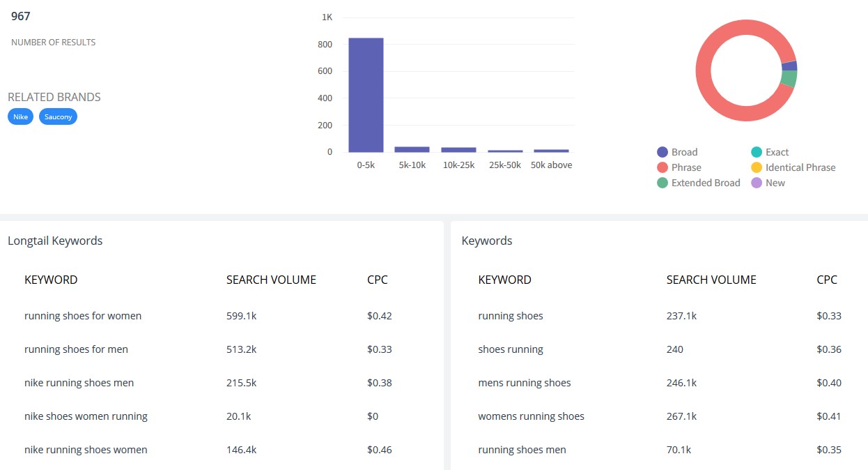Click the green Extended Broad donut segment
The image size is (868, 470).
pyautogui.click(x=789, y=78)
